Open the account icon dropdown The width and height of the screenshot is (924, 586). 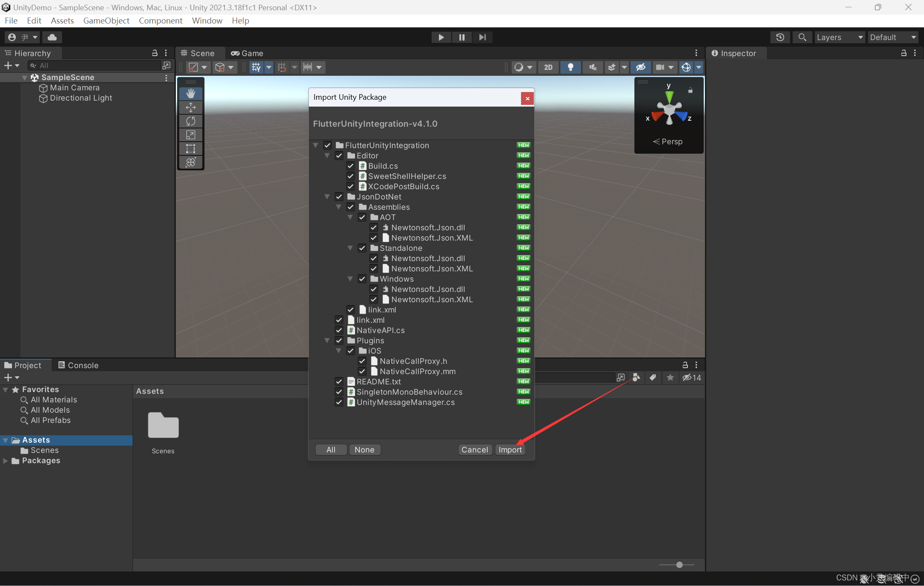[x=23, y=37]
